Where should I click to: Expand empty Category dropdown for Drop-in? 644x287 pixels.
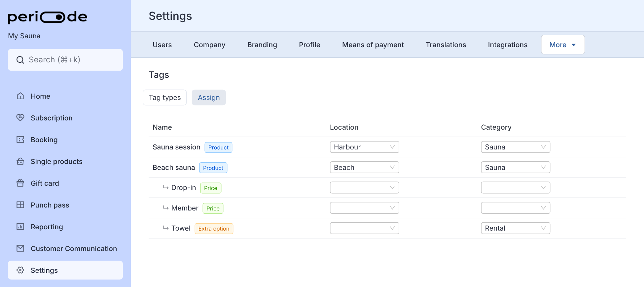pyautogui.click(x=516, y=188)
